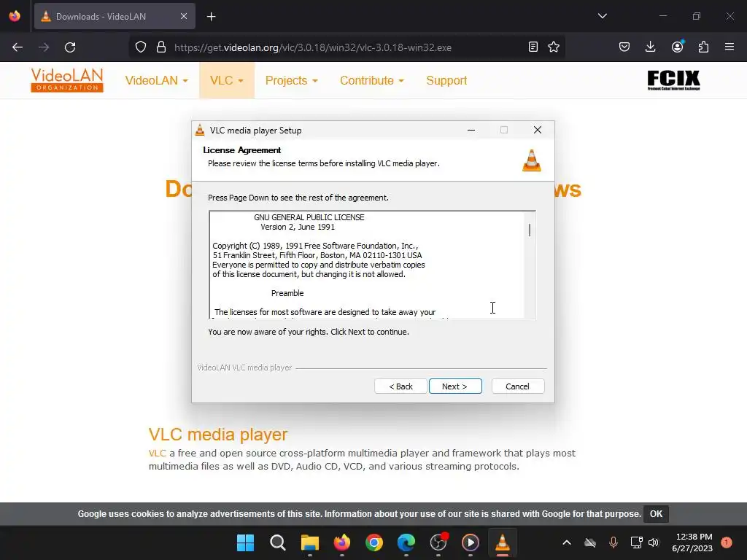Screen dimensions: 747x560
Task: Expand the Projects navigation dropdown
Action: click(x=292, y=80)
